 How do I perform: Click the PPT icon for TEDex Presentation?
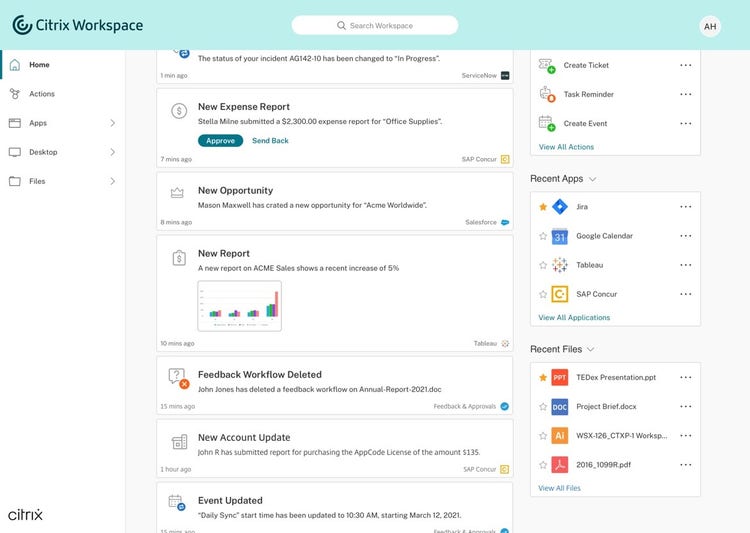point(560,378)
